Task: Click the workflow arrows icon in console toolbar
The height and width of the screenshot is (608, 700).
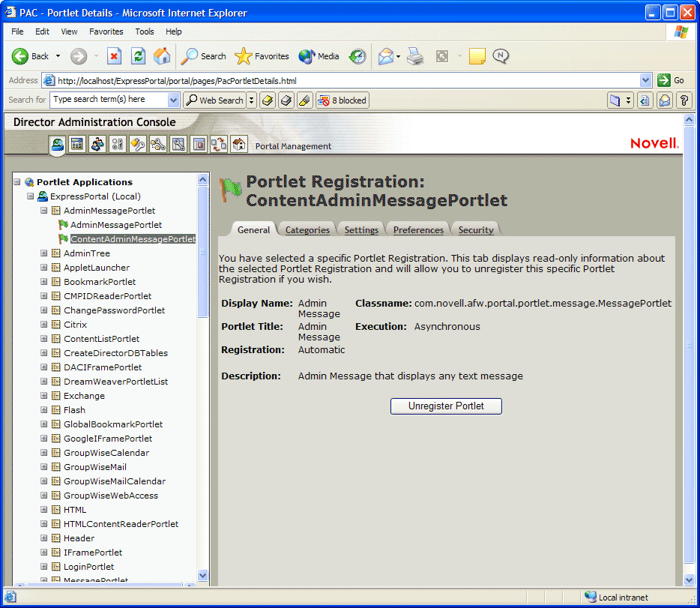Action: [219, 145]
